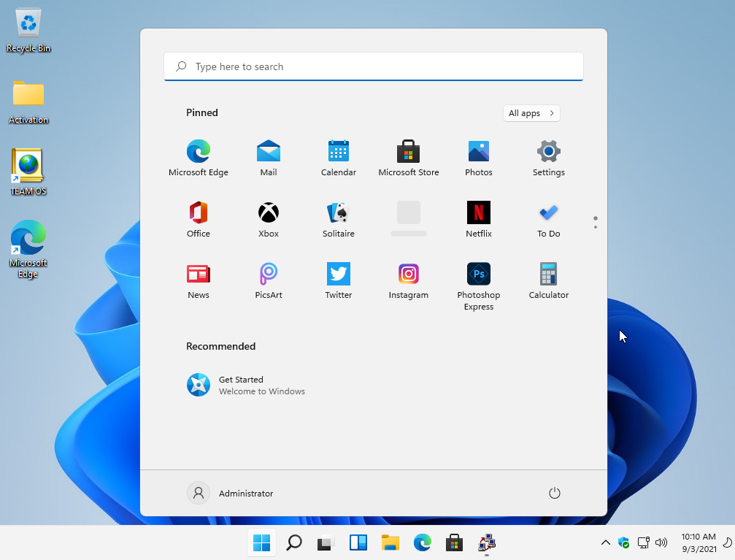Open the Instagram app
This screenshot has width=735, height=560.
coord(408,281)
